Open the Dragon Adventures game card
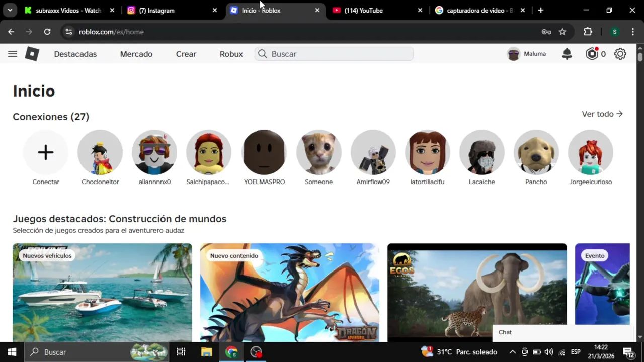The height and width of the screenshot is (362, 644). pyautogui.click(x=290, y=293)
